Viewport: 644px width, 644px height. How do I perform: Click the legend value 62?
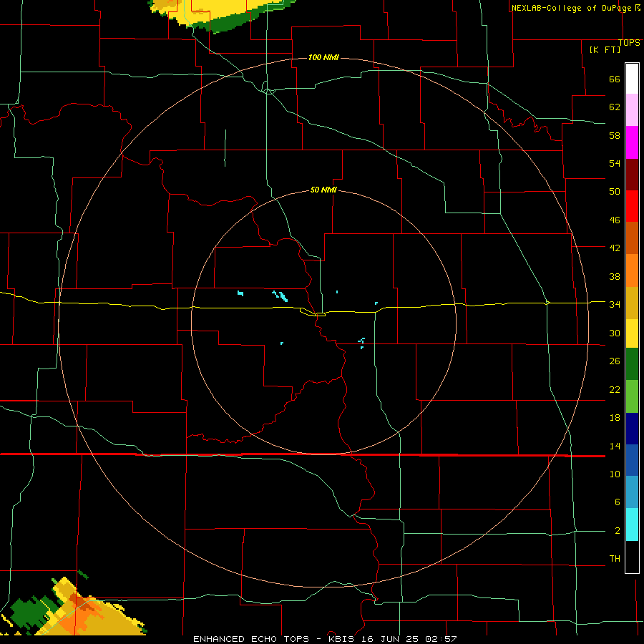615,107
